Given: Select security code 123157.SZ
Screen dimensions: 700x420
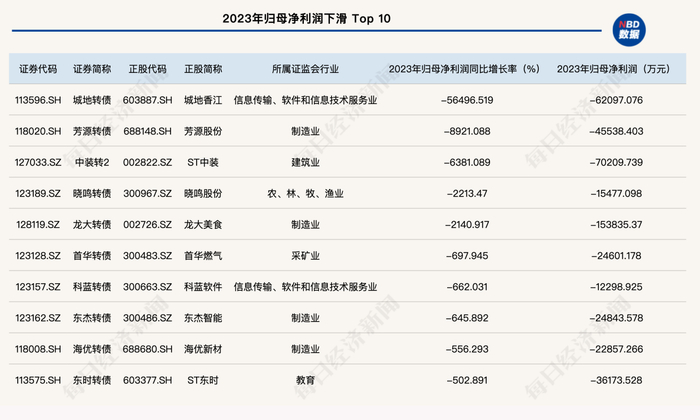Looking at the screenshot, I should coord(38,287).
